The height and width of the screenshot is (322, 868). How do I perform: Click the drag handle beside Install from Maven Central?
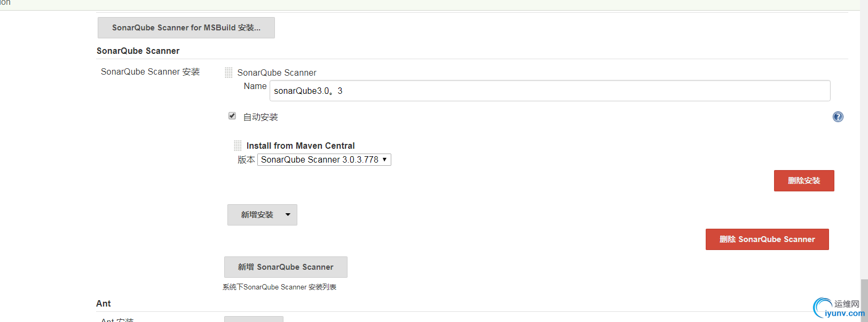point(238,146)
